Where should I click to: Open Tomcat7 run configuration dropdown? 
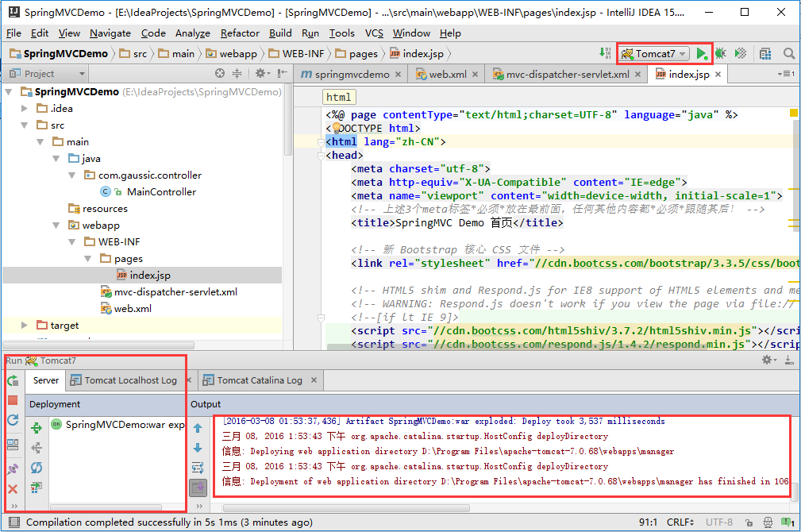pos(655,53)
